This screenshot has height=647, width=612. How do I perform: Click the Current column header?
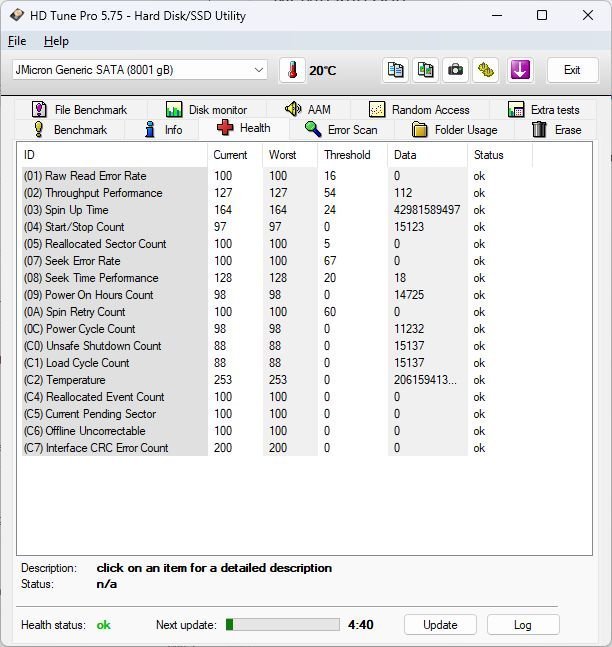click(235, 155)
